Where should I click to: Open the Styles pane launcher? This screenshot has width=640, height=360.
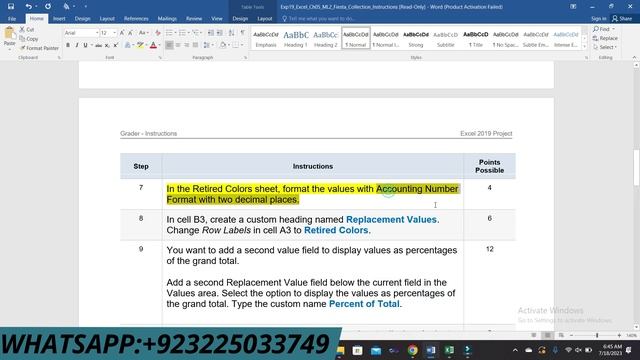pyautogui.click(x=586, y=58)
